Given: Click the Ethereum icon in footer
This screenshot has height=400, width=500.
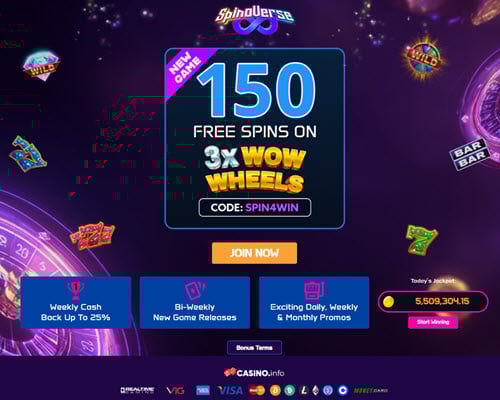Looking at the screenshot, I should point(316,390).
